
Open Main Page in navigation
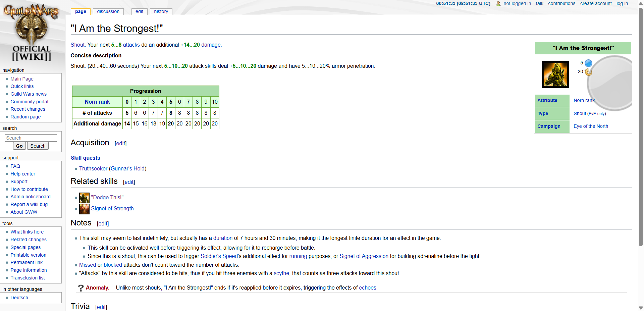point(22,79)
